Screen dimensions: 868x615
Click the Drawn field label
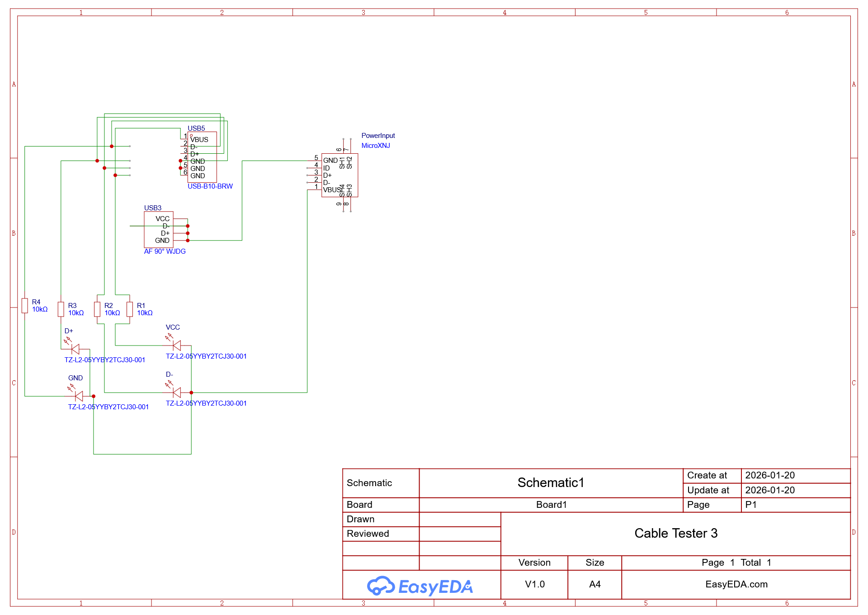(360, 519)
